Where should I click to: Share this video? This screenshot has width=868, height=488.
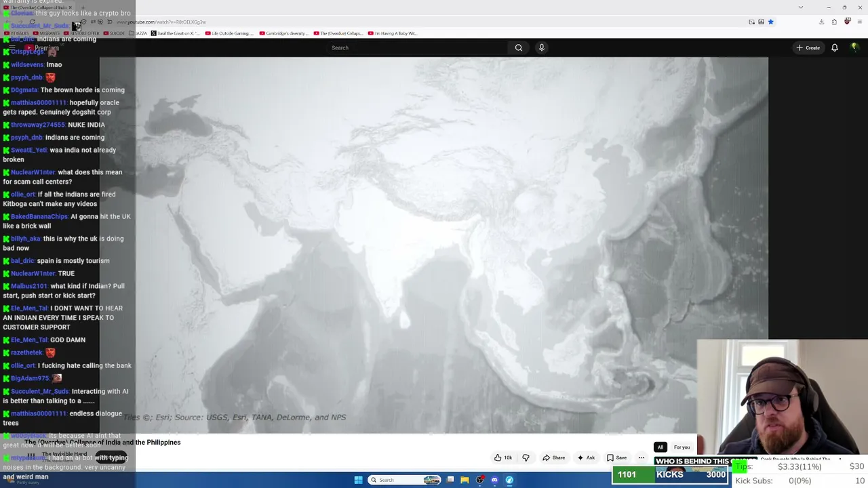point(553,457)
